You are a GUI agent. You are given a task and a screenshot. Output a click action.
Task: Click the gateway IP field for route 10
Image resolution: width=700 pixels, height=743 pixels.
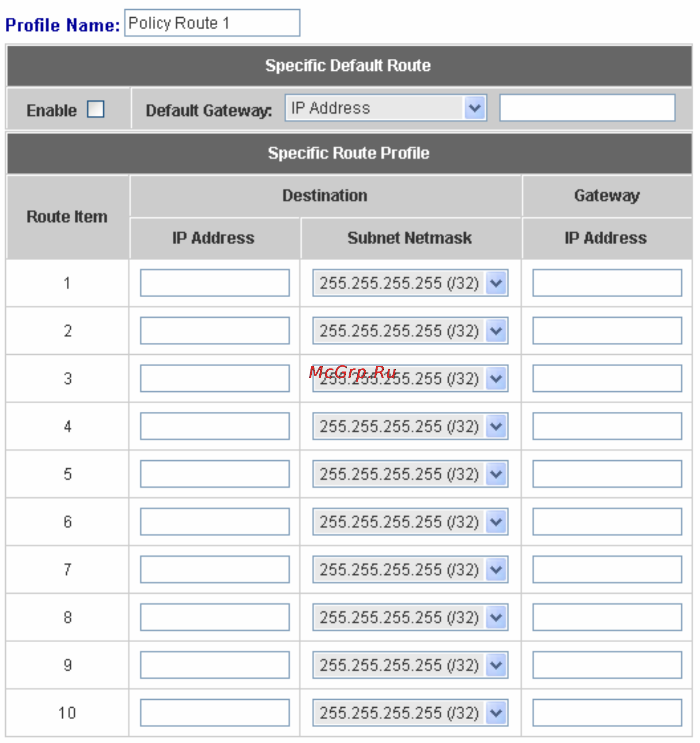[x=607, y=713]
